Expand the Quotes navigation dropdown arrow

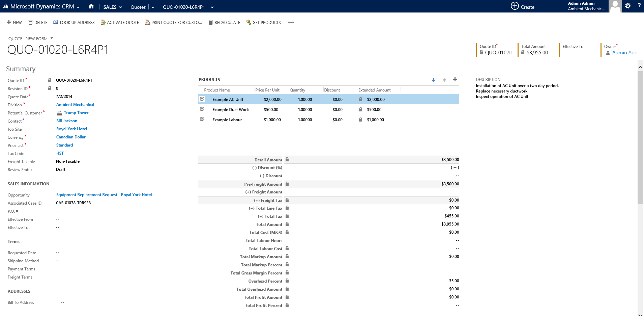click(x=153, y=7)
